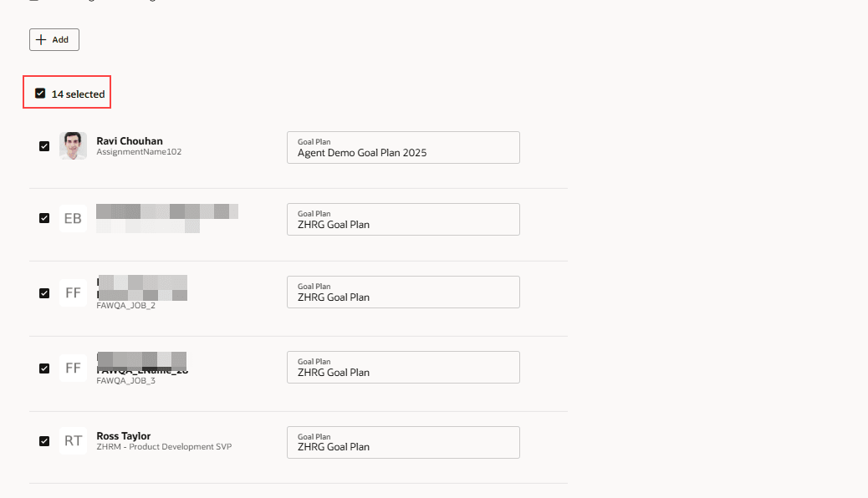Click the FF avatar for FAWQA_JOB_3

[73, 368]
